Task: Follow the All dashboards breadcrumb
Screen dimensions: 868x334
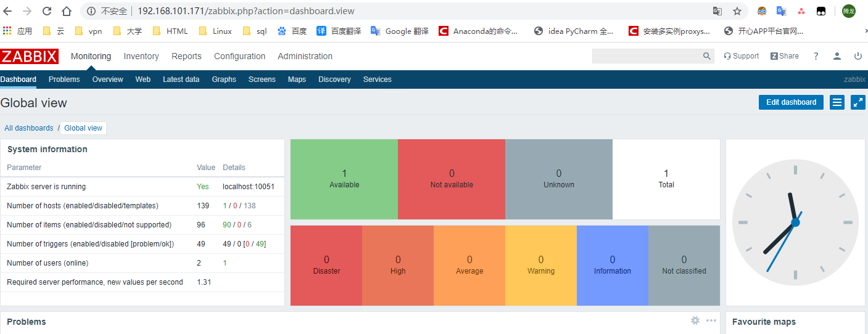Action: (x=29, y=128)
